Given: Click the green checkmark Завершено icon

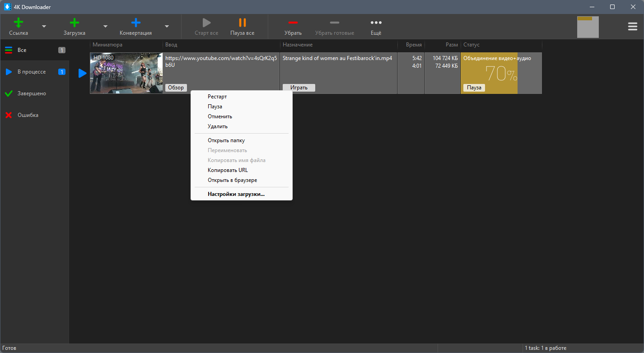Looking at the screenshot, I should (x=9, y=93).
